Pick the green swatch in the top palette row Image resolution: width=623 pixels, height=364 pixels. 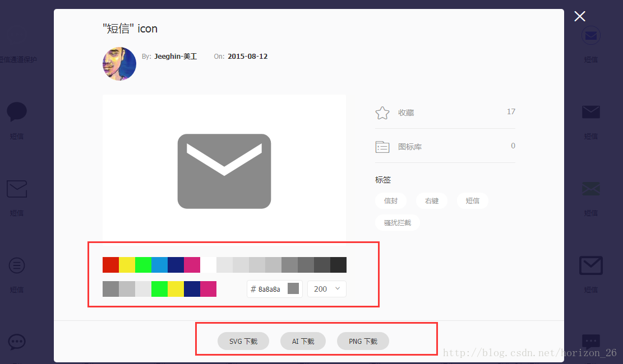coord(143,265)
